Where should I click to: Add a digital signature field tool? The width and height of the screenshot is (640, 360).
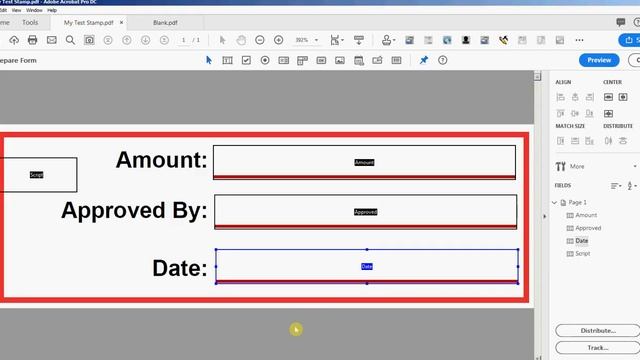pyautogui.click(x=377, y=60)
